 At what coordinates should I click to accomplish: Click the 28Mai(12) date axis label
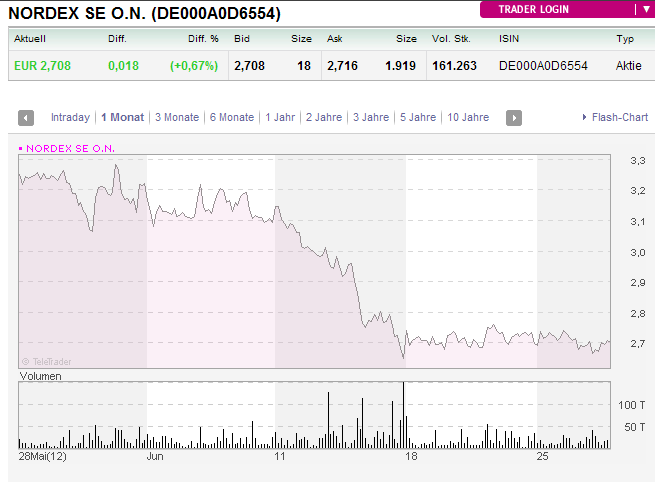[x=43, y=456]
